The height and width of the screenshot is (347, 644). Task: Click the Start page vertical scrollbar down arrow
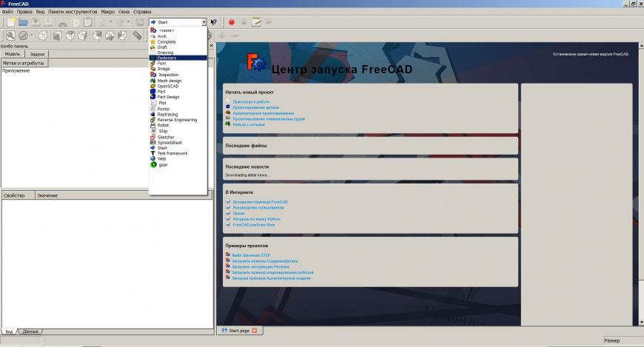(x=641, y=323)
